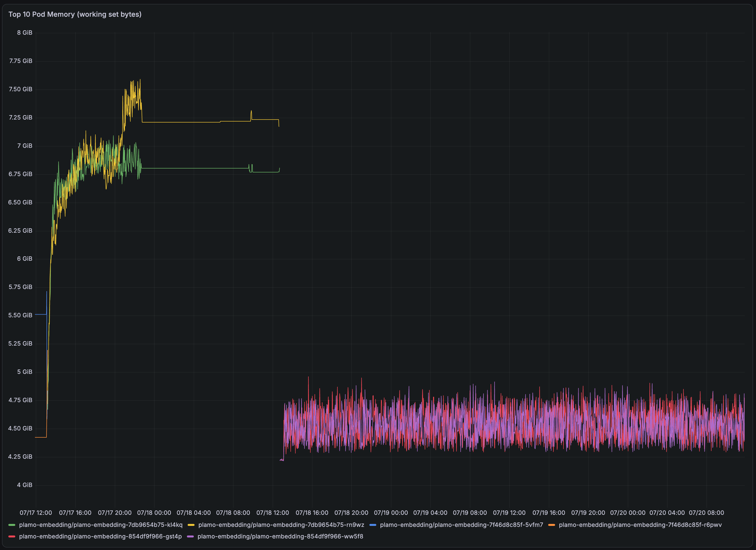Image resolution: width=756 pixels, height=550 pixels.
Task: Click the '07/18 00:00' time axis label
Action: point(154,513)
